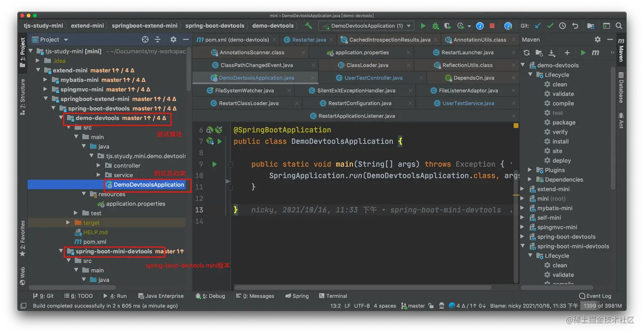The image size is (644, 334).
Task: Expand the mybatis-mini module
Action: [x=46, y=80]
